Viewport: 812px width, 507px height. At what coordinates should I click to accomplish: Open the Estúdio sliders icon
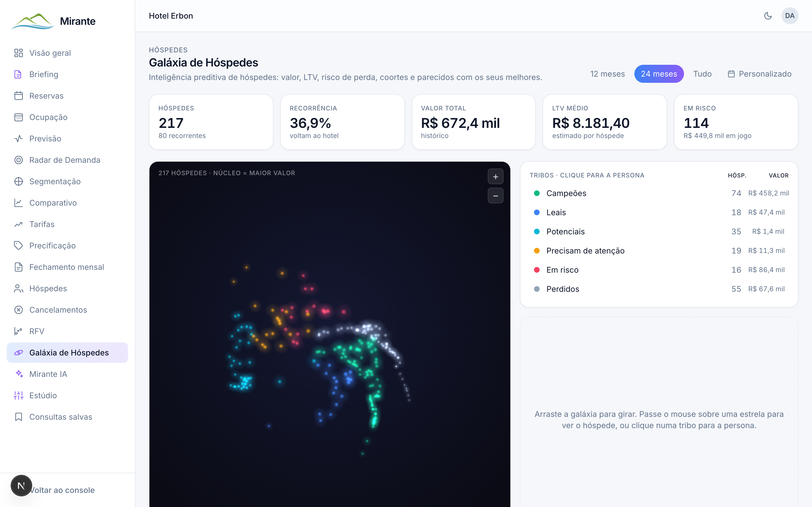point(18,395)
